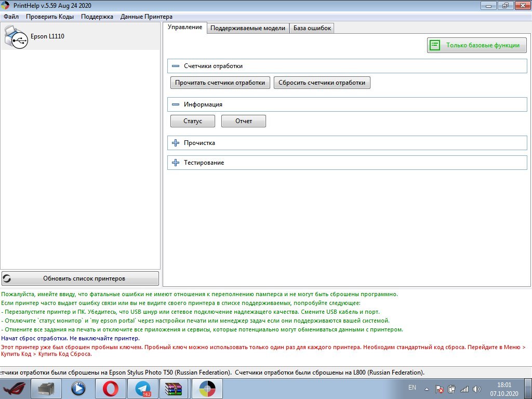Click the power plug tray icon
Image resolution: width=532 pixels, height=399 pixels.
(x=451, y=389)
